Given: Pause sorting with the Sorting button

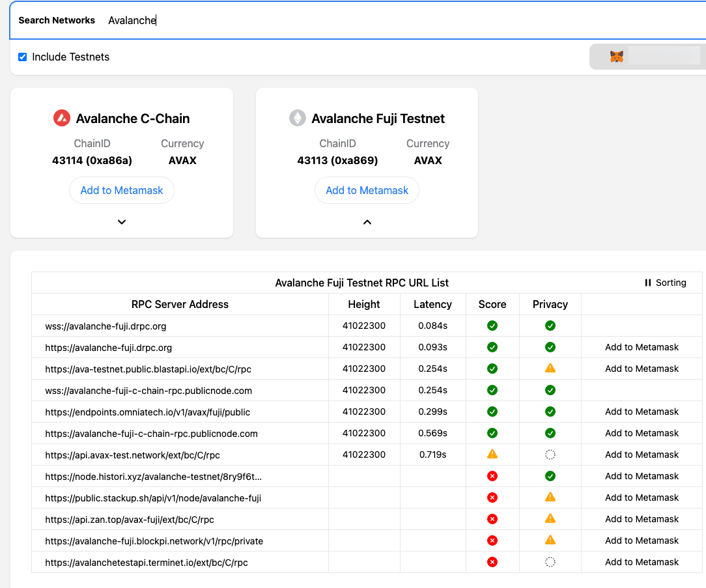Looking at the screenshot, I should tap(666, 283).
